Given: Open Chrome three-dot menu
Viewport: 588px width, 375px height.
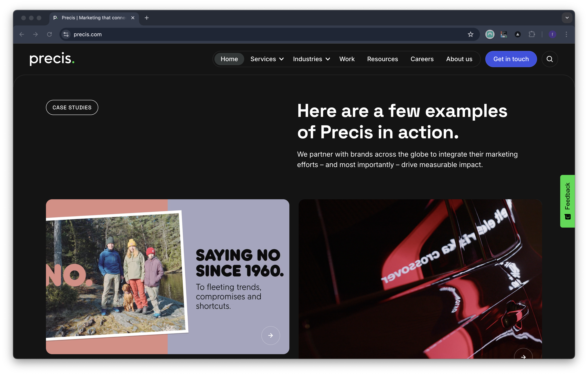Looking at the screenshot, I should tap(566, 34).
